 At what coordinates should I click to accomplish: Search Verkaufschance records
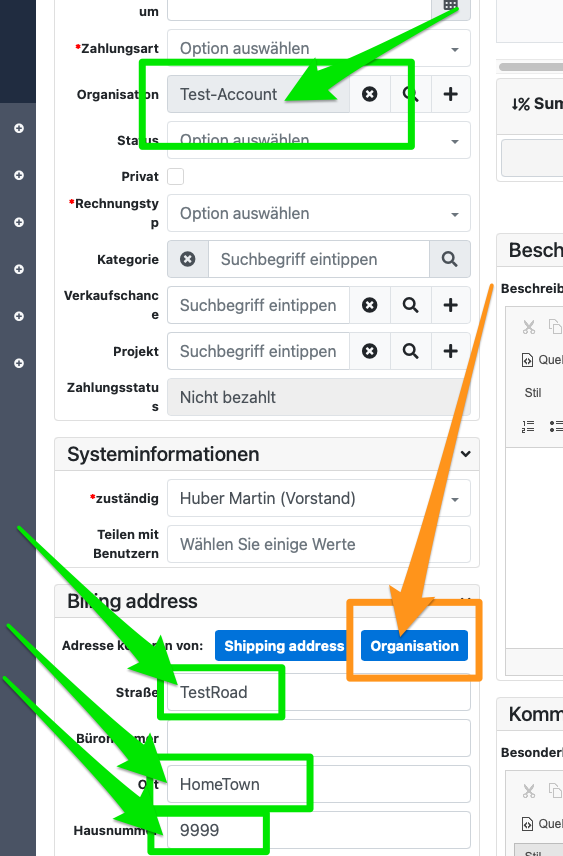tap(411, 305)
